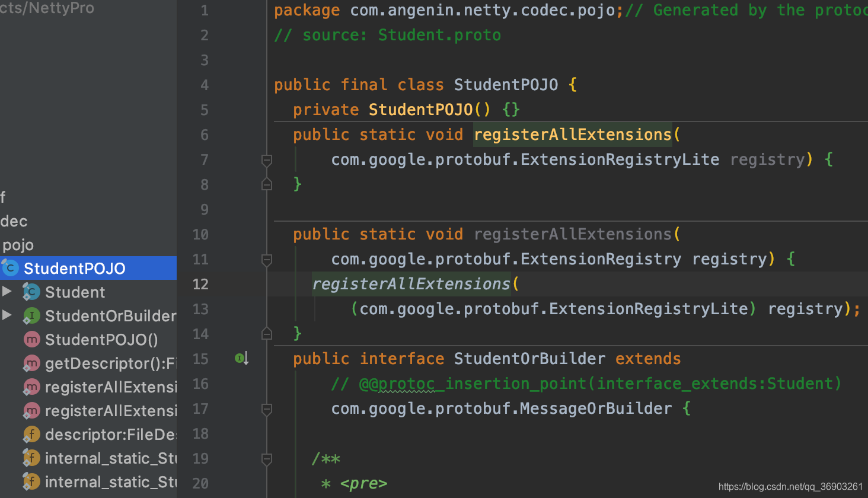Screen dimensions: 868x498
Task: Click line number 4 in the gutter
Action: pyautogui.click(x=205, y=85)
